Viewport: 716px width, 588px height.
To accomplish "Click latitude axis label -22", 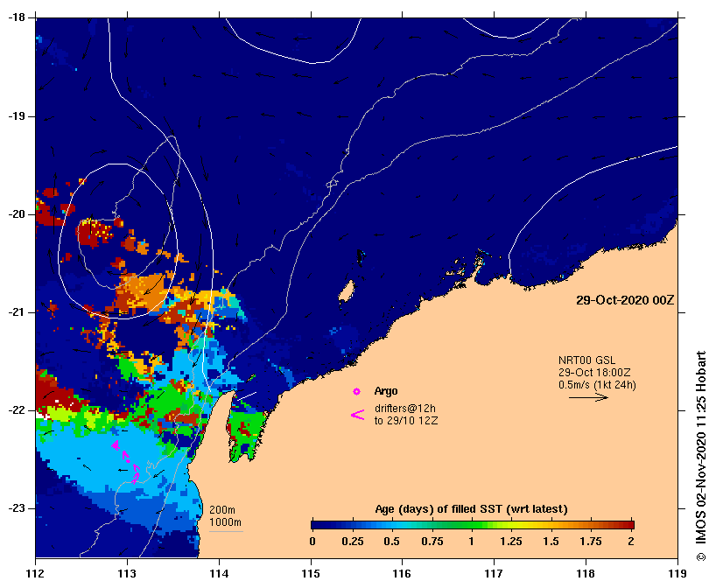I will (x=16, y=410).
